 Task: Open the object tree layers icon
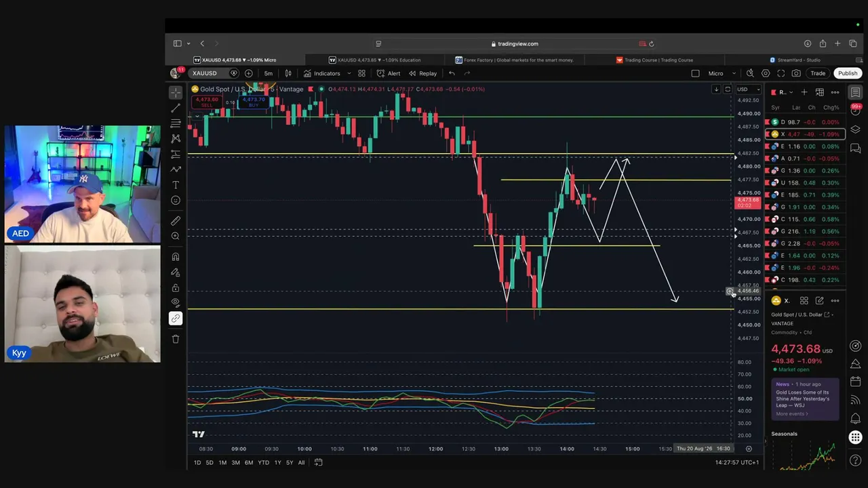point(856,129)
